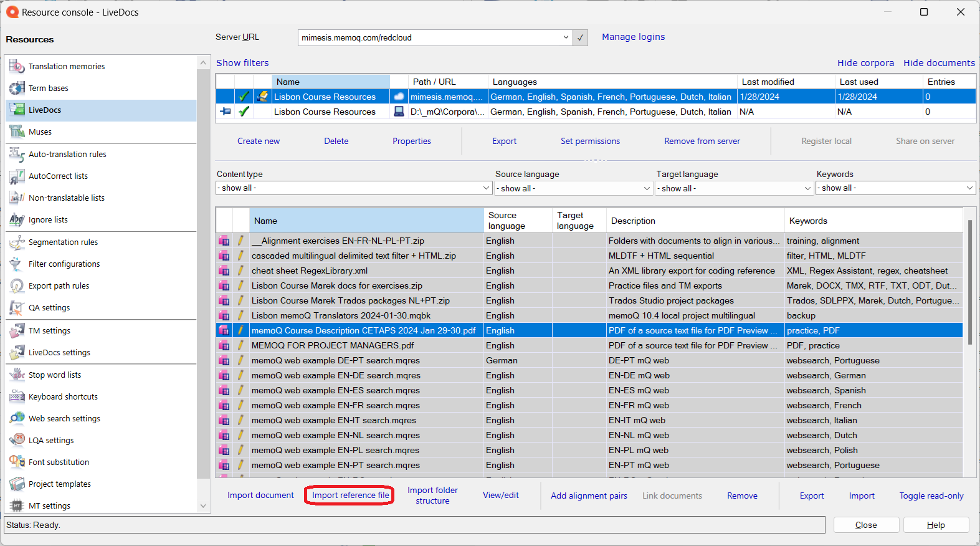Click Hide corpora link
The height and width of the screenshot is (546, 980).
[x=865, y=63]
